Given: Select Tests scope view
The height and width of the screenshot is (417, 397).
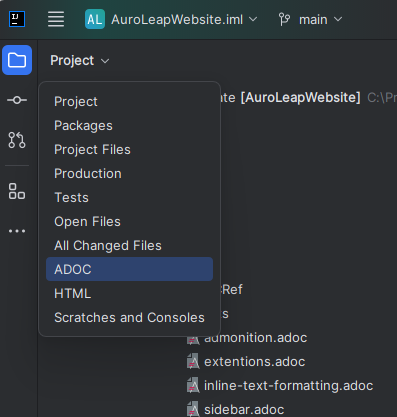Looking at the screenshot, I should pos(129,198).
